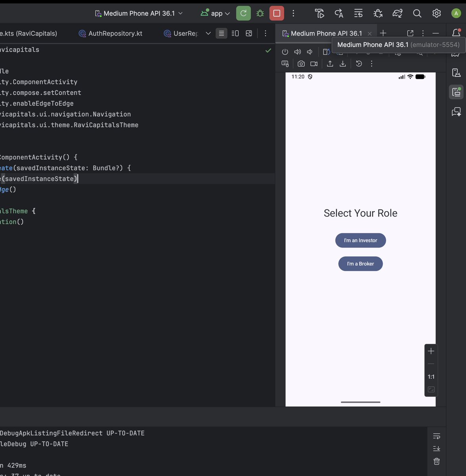Open the account avatar menu
The width and height of the screenshot is (466, 476).
(456, 13)
